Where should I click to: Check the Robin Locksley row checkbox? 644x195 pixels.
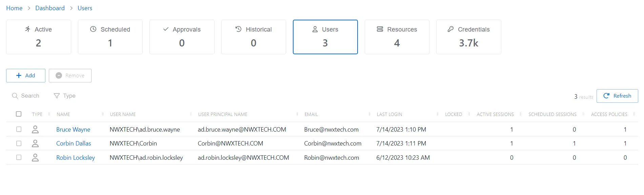coord(19,157)
